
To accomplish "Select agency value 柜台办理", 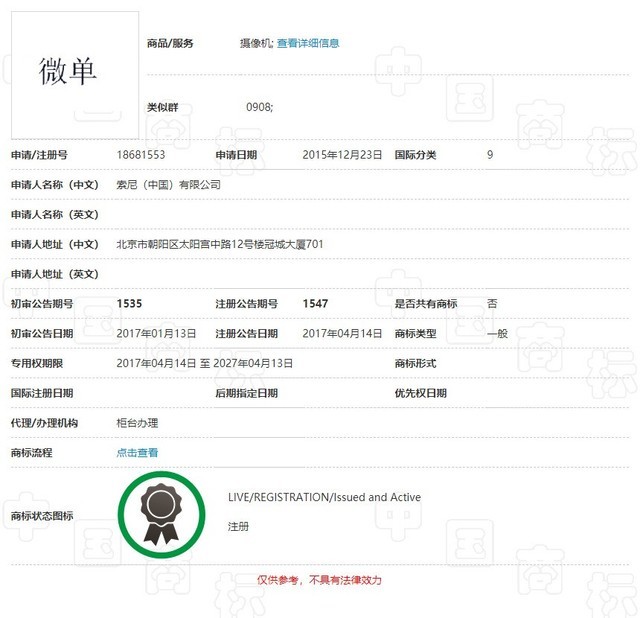I will tap(137, 423).
